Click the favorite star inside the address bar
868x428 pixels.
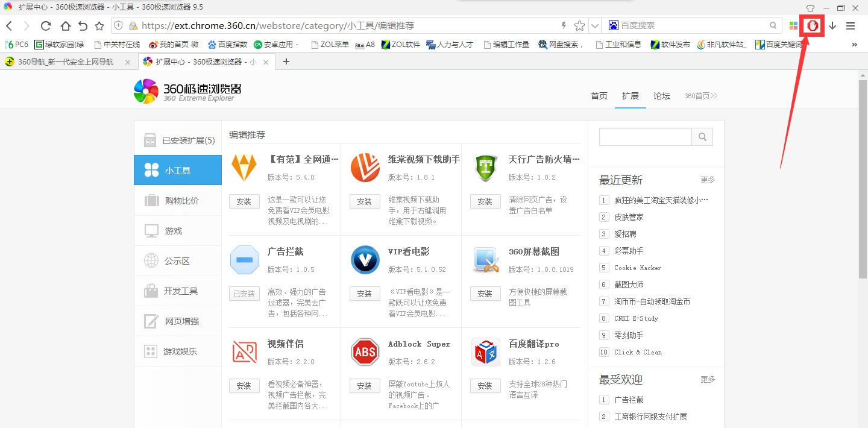pyautogui.click(x=579, y=26)
